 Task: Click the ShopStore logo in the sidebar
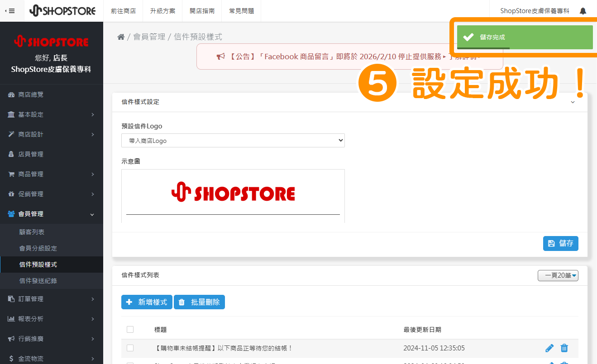pos(51,41)
